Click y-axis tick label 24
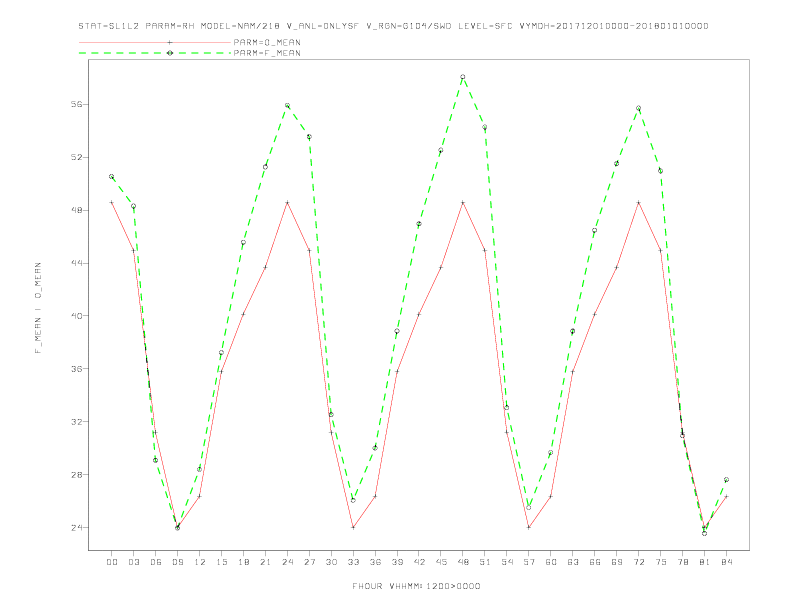This screenshot has height=612, width=792. pos(77,528)
